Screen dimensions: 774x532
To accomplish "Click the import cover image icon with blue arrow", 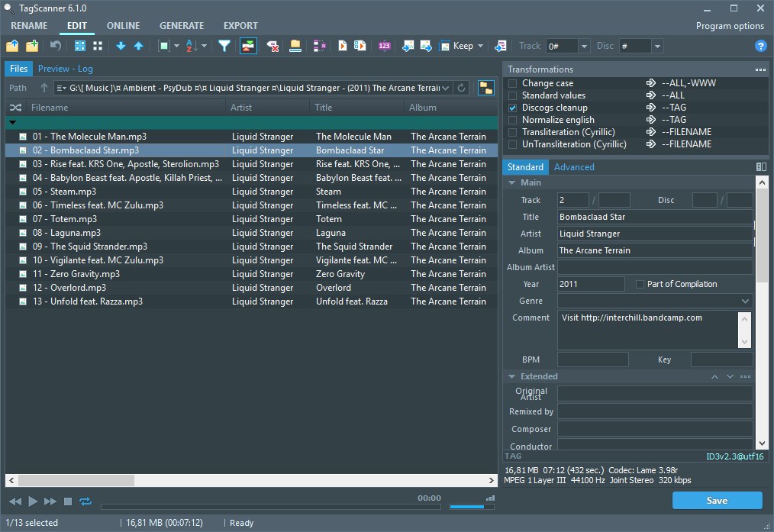I will coord(408,46).
